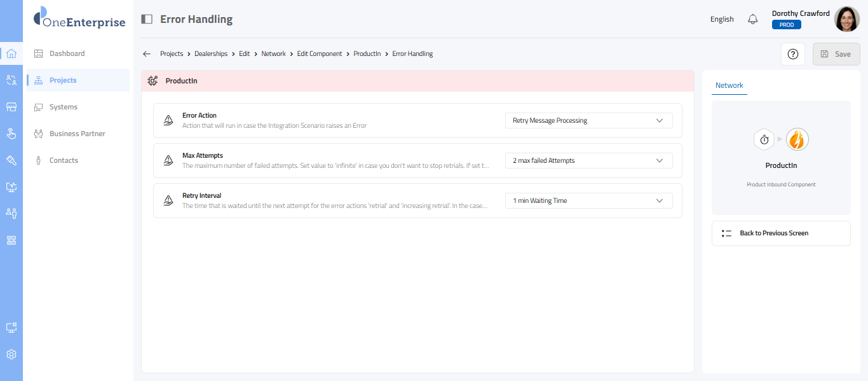868x381 pixels.
Task: Open the help question mark icon
Action: [x=792, y=54]
